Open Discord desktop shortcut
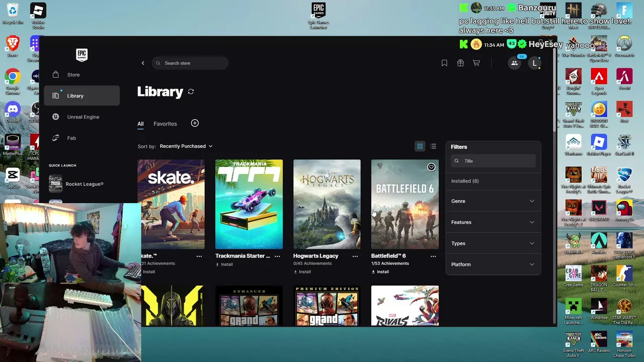 tap(13, 112)
